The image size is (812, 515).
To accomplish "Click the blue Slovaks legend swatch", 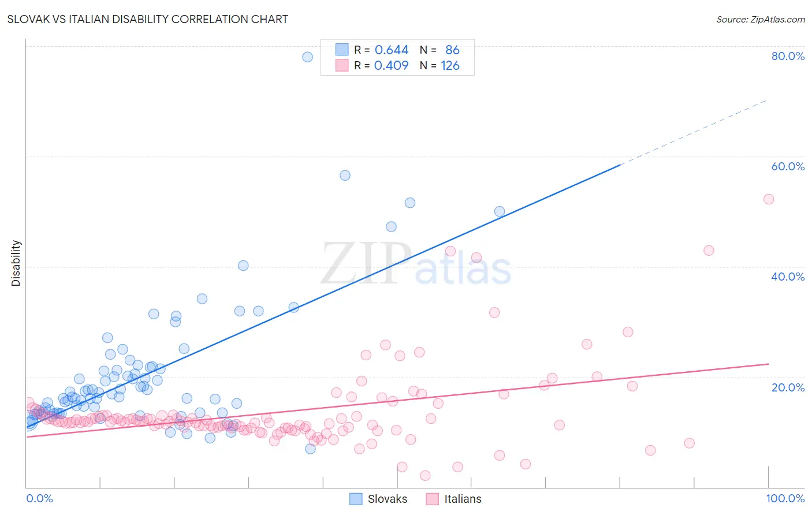I will pyautogui.click(x=356, y=499).
